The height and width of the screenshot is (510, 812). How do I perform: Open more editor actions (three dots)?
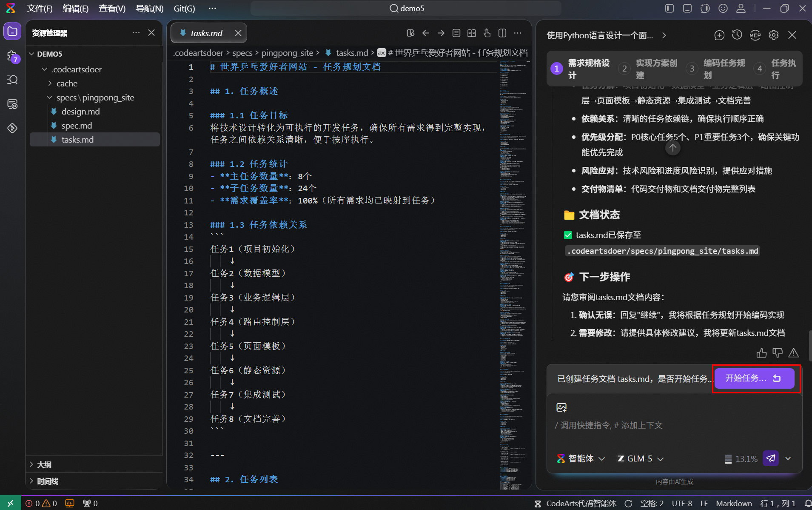[x=518, y=33]
